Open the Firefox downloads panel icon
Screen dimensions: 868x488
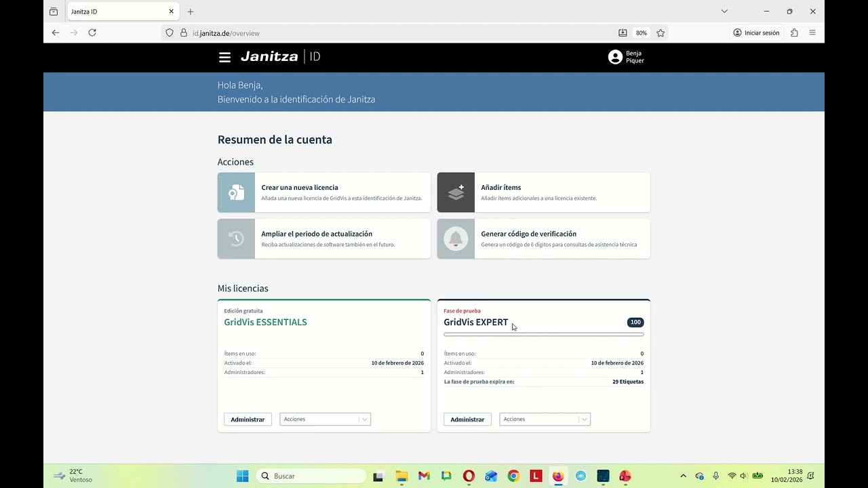623,33
